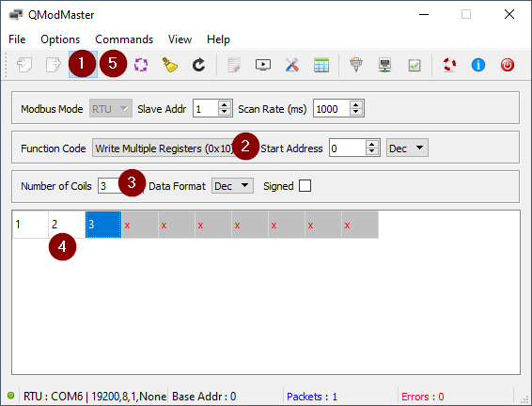Select the register cell containing 2
Screen dimensions: 532x406
pyautogui.click(x=67, y=225)
